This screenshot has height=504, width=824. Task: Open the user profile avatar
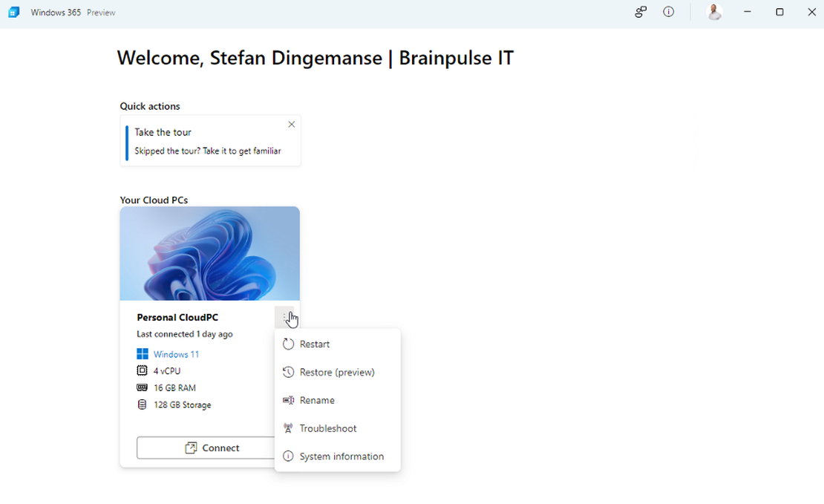[714, 12]
